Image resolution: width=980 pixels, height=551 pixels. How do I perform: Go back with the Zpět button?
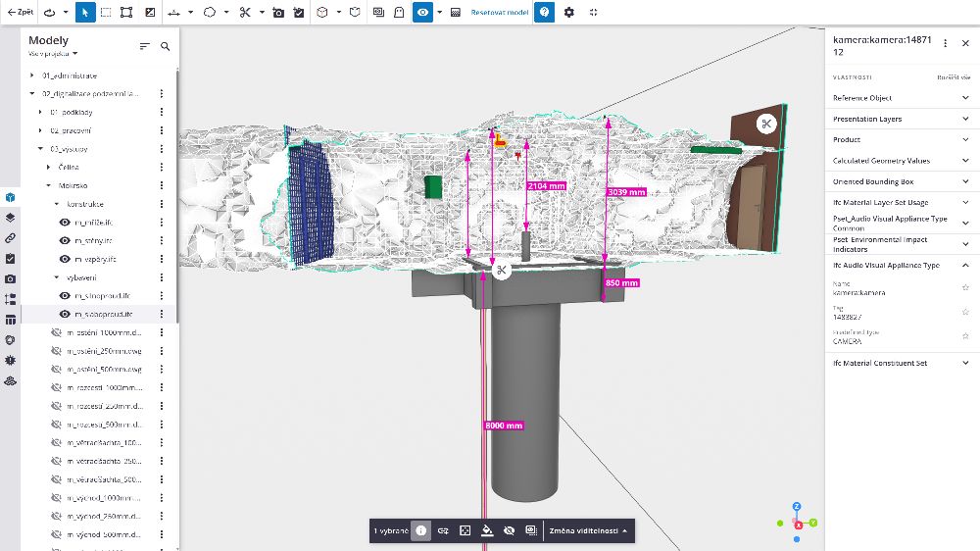[x=20, y=13]
